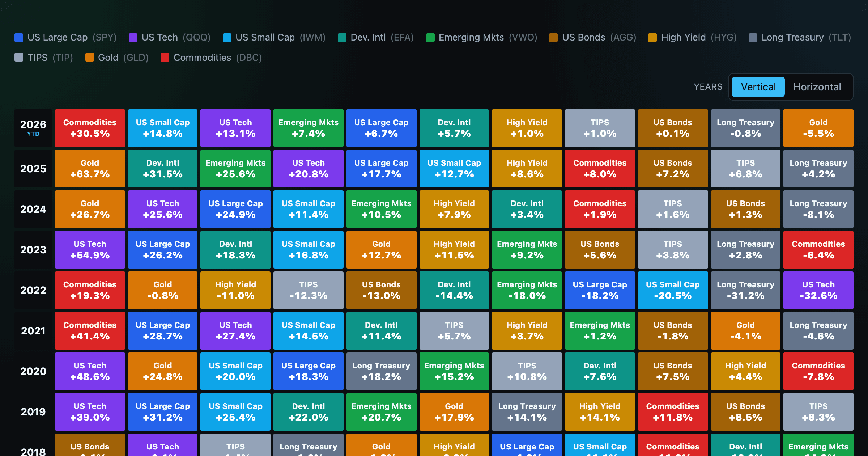Click the Emerging Mkts +25.6% tile
Viewport: 868px width, 456px height.
point(235,169)
